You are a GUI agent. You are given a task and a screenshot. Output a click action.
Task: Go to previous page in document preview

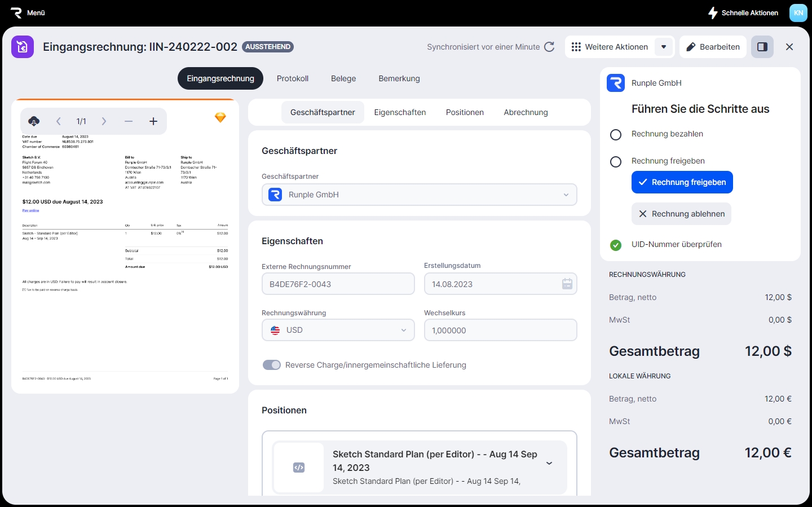click(x=59, y=121)
